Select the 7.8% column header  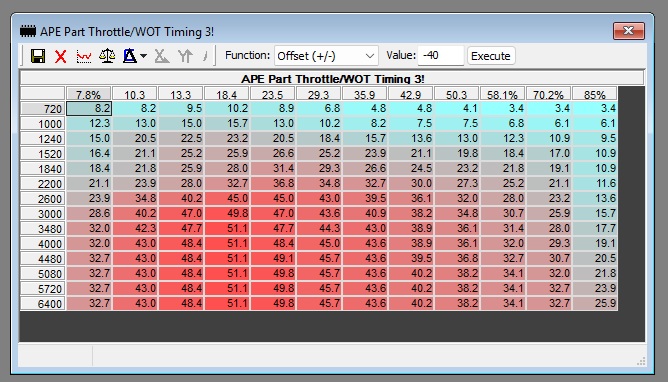[x=88, y=94]
